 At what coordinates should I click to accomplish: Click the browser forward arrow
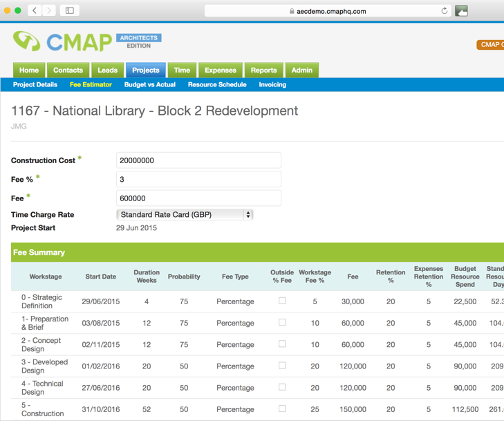click(x=49, y=10)
